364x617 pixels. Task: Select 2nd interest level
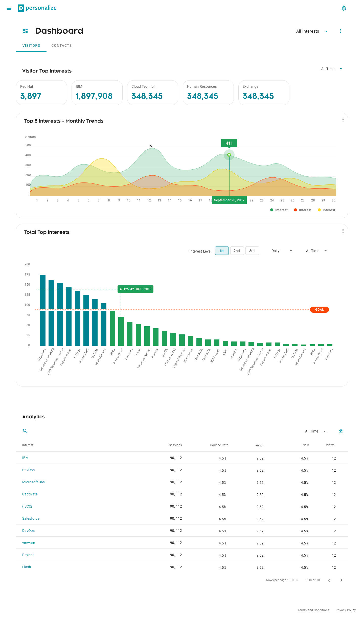point(237,251)
